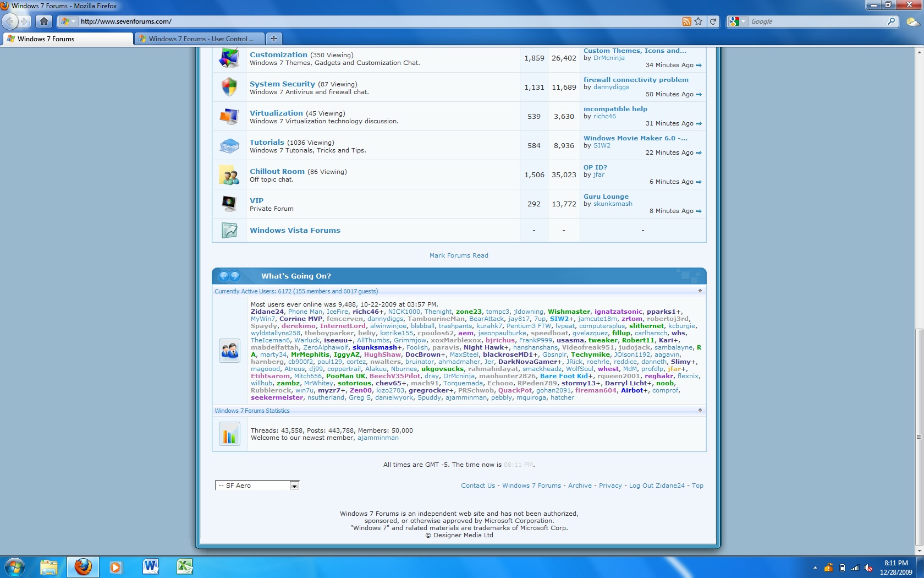Open newest member ajamminman's profile
924x578 pixels.
click(x=378, y=438)
